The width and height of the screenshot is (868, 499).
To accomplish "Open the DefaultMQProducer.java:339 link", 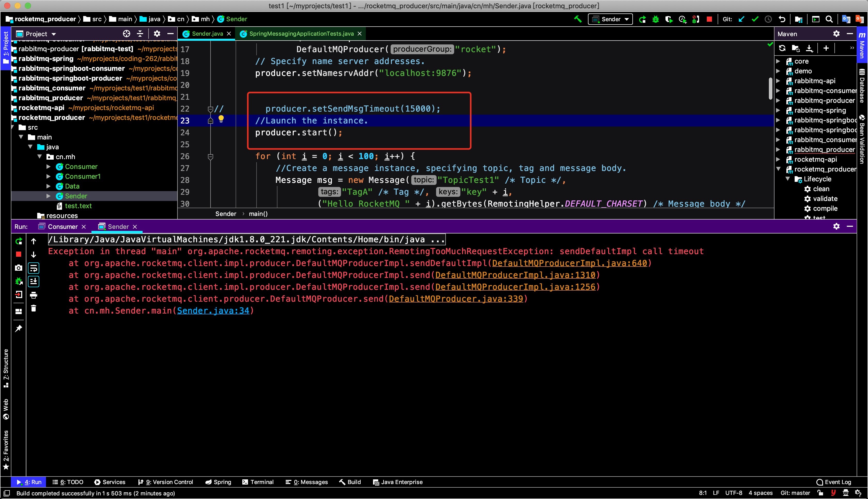I will (x=456, y=299).
